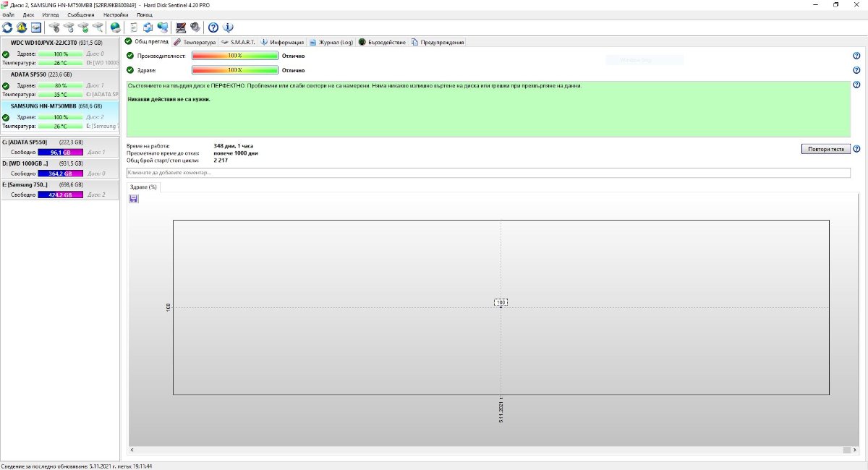Open the Настройки menu
Image resolution: width=868 pixels, height=470 pixels.
[116, 14]
